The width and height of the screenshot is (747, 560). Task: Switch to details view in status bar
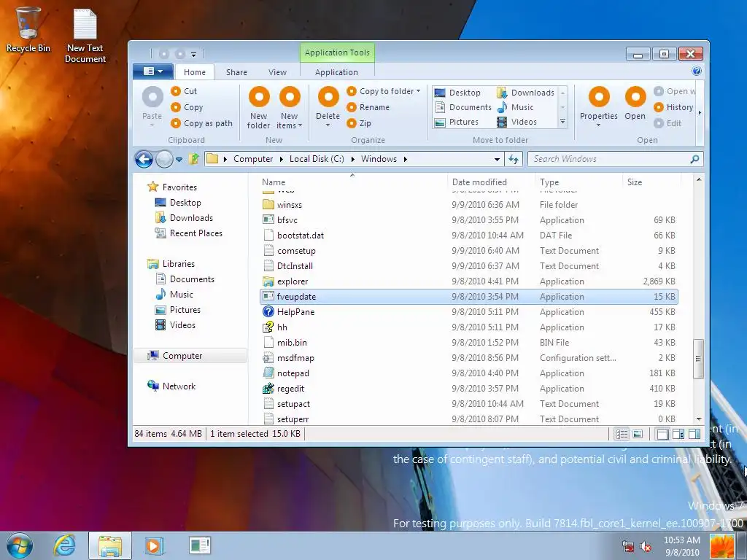[x=622, y=434]
